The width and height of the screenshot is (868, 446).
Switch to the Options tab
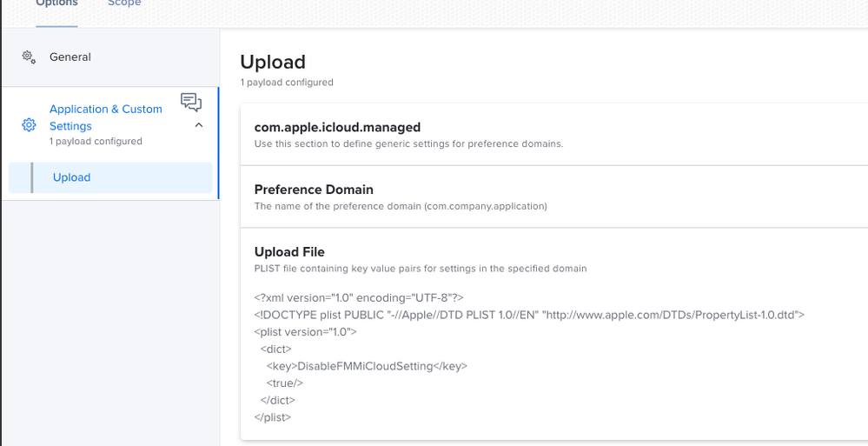click(x=56, y=3)
